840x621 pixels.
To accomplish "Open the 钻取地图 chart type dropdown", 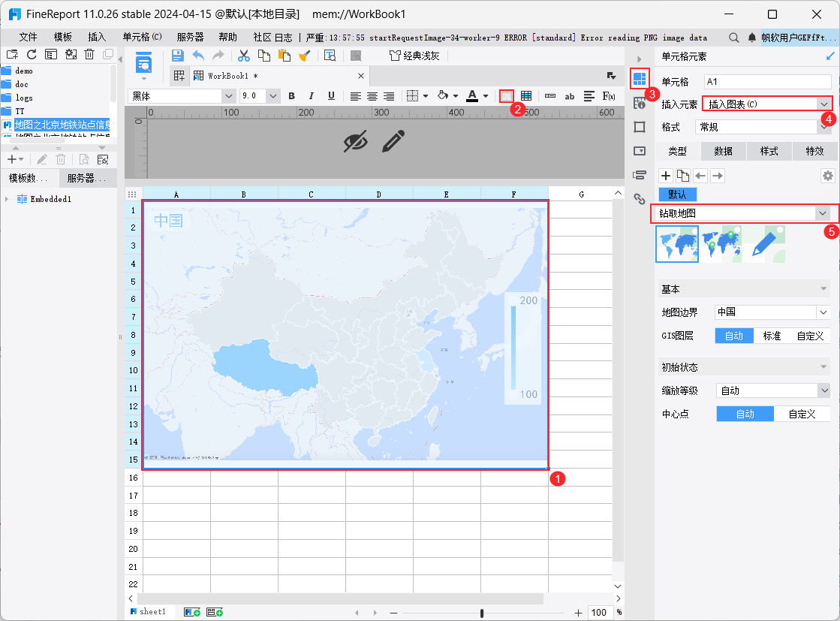I will [x=821, y=213].
